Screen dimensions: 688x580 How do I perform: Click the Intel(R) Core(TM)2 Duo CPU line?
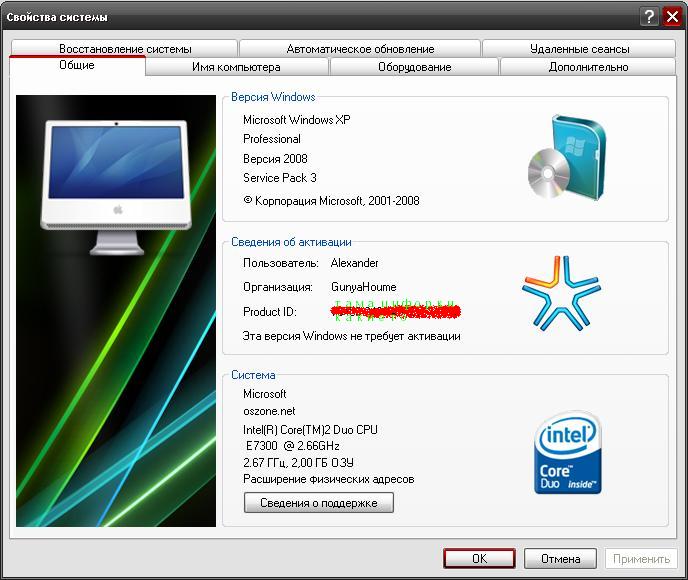pos(310,430)
